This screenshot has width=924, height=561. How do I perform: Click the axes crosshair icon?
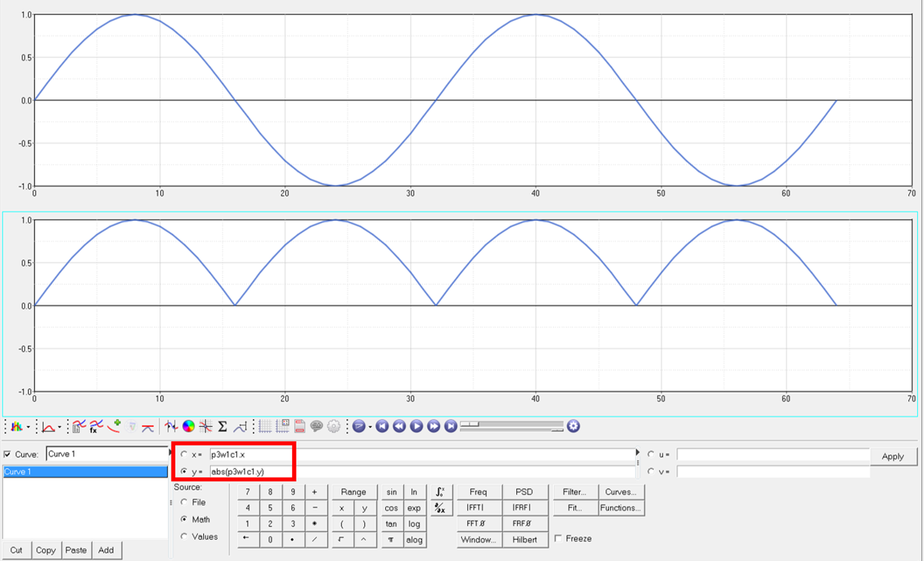click(x=205, y=426)
